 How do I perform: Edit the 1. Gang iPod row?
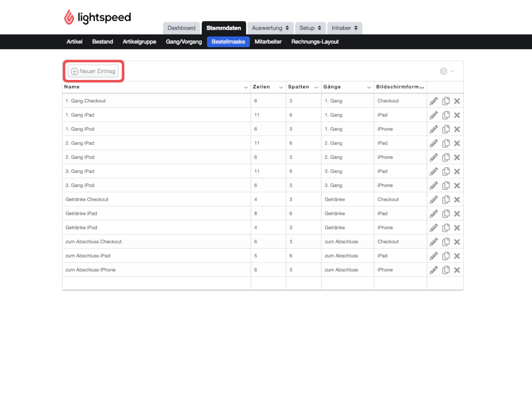coord(434,129)
